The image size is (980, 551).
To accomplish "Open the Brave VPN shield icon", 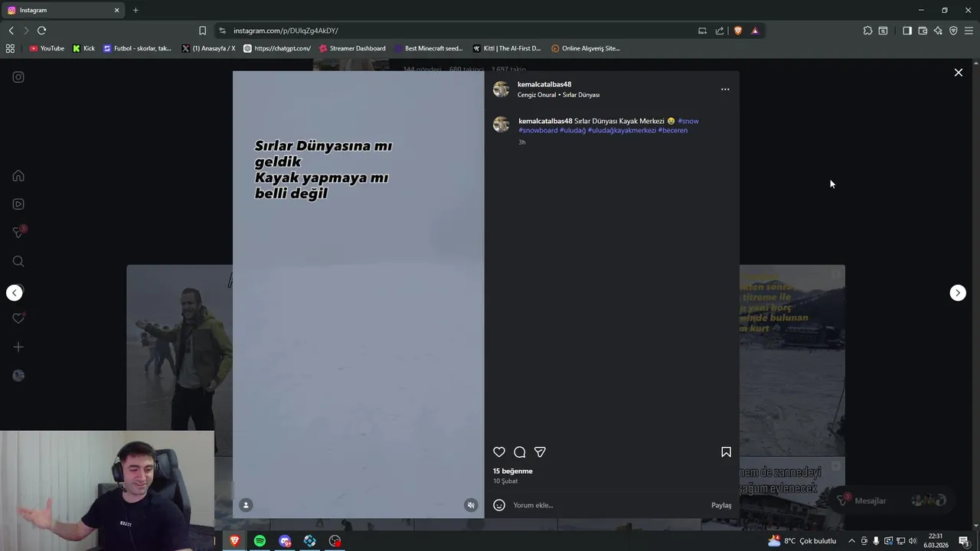I will click(953, 31).
